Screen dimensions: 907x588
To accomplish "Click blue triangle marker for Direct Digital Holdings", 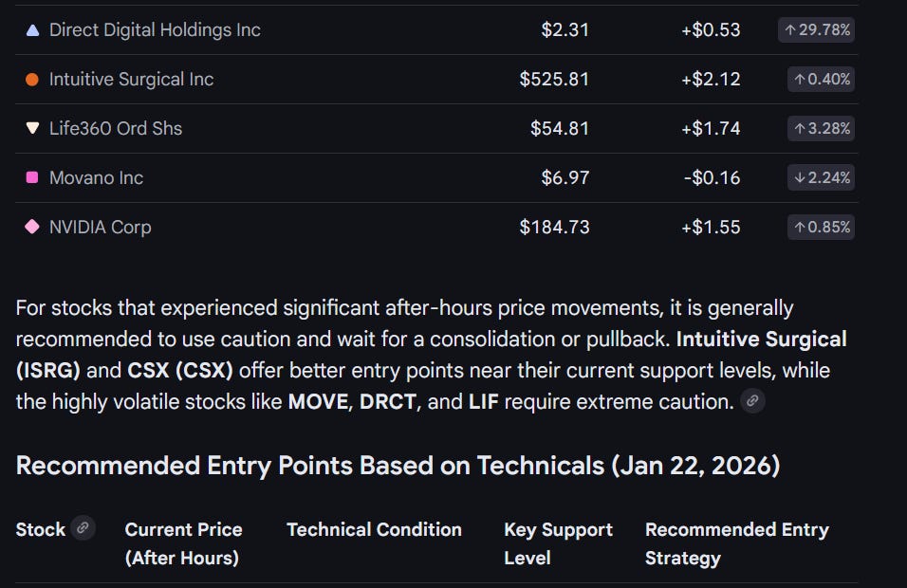I will pyautogui.click(x=32, y=29).
